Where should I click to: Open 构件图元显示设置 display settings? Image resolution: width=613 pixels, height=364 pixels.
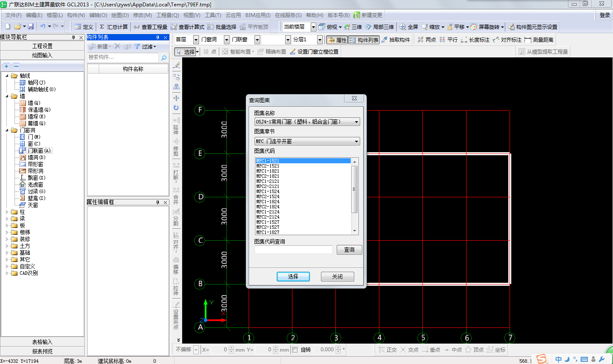pyautogui.click(x=533, y=27)
